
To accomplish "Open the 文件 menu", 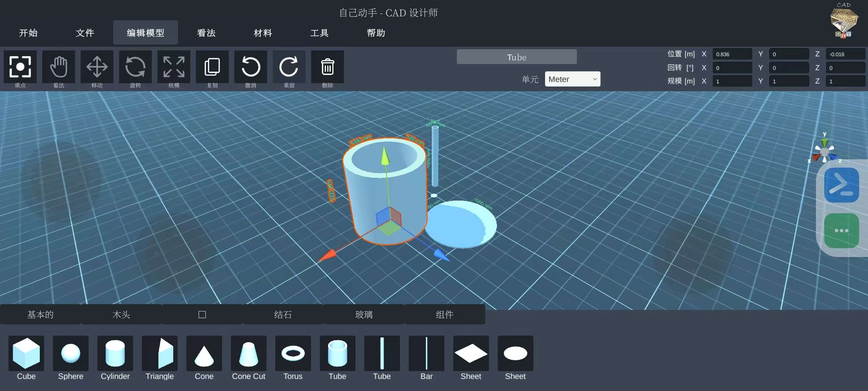I will click(x=85, y=33).
